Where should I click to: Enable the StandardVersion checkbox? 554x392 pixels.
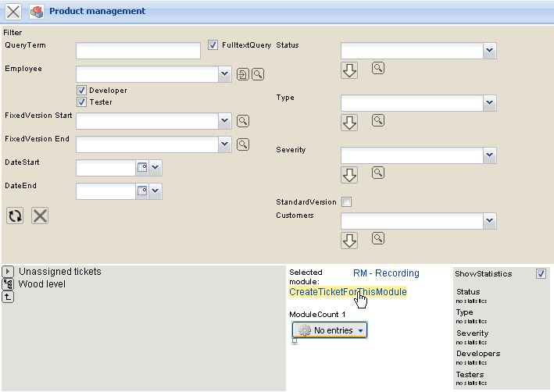click(x=346, y=202)
